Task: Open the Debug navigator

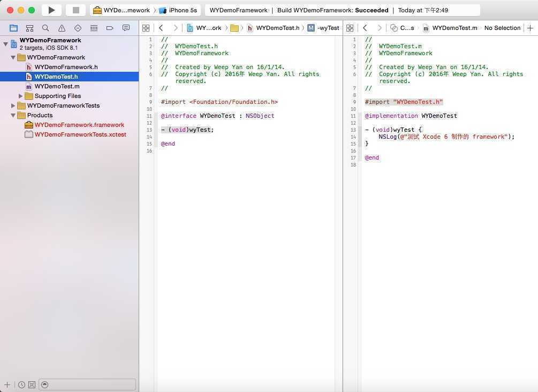Action: tap(94, 28)
